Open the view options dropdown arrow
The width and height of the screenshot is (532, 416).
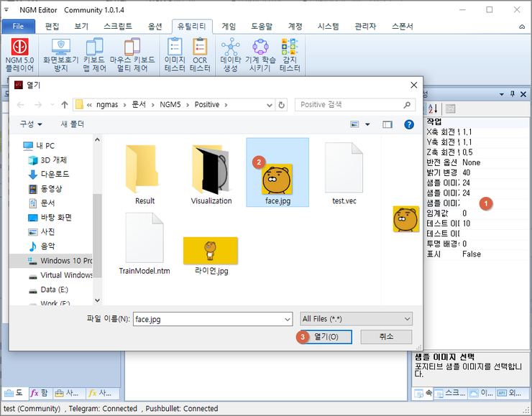pyautogui.click(x=367, y=124)
